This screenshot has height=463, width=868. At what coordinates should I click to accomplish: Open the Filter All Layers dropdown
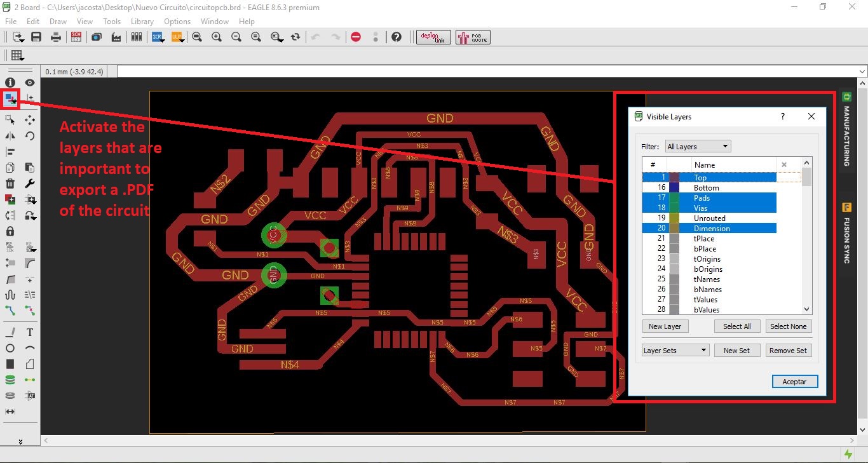[698, 147]
